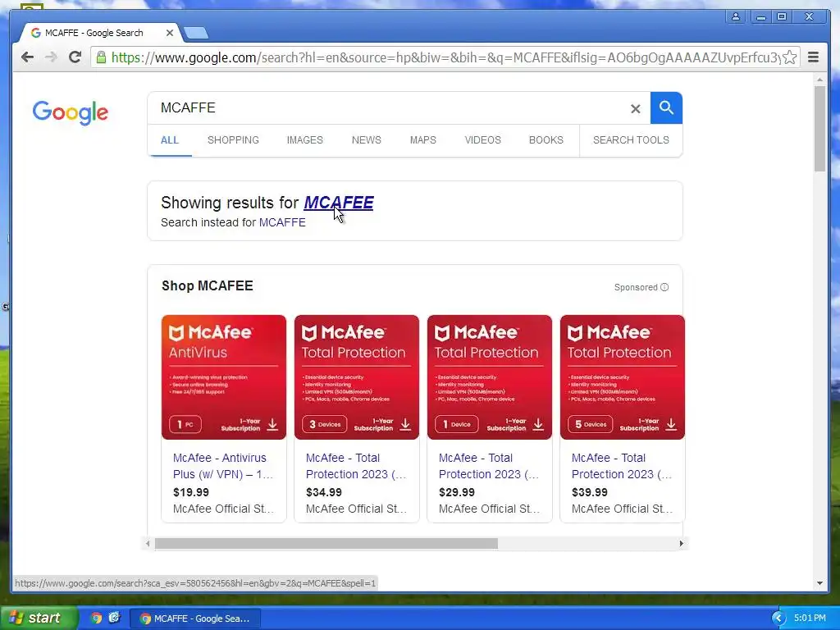
Task: Clear the search box with X
Action: click(x=636, y=109)
